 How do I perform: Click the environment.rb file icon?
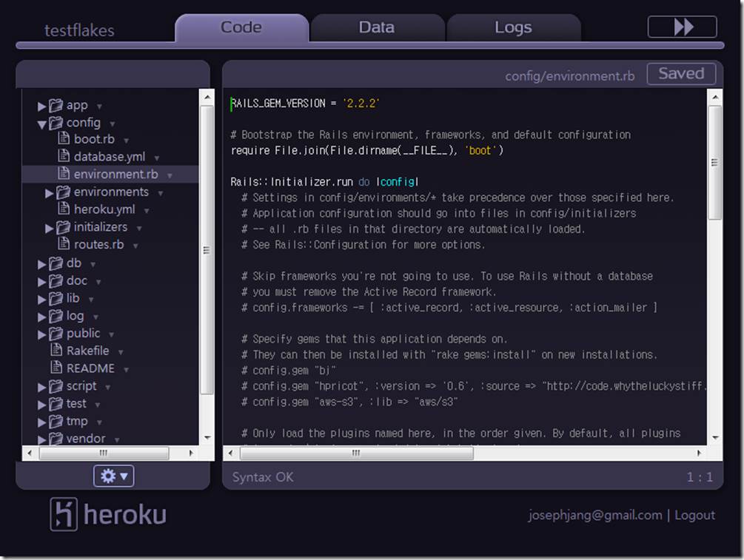(x=64, y=173)
